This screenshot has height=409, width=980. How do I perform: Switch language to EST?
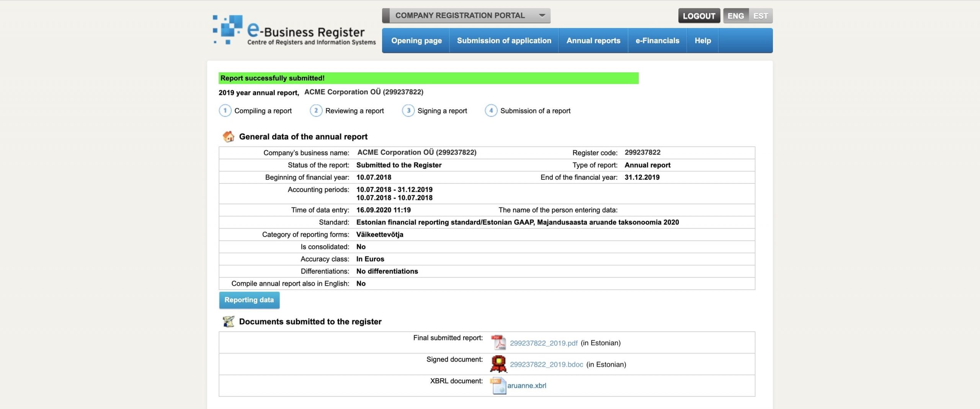coord(760,16)
